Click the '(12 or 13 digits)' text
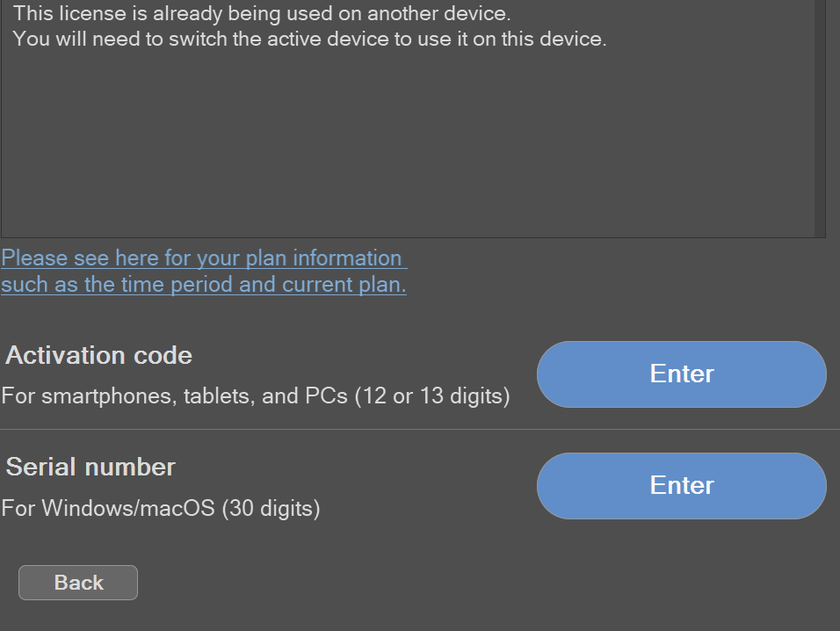Screen dimensions: 840x631 pos(432,396)
